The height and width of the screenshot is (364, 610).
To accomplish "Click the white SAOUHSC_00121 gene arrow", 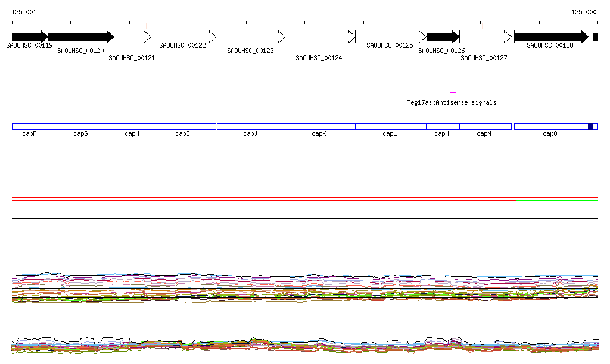I will point(132,37).
